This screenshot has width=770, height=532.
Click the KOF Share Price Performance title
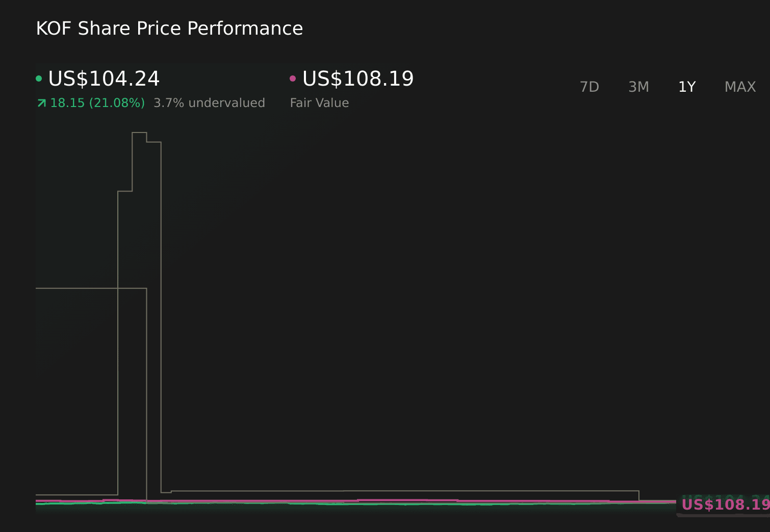[169, 29]
